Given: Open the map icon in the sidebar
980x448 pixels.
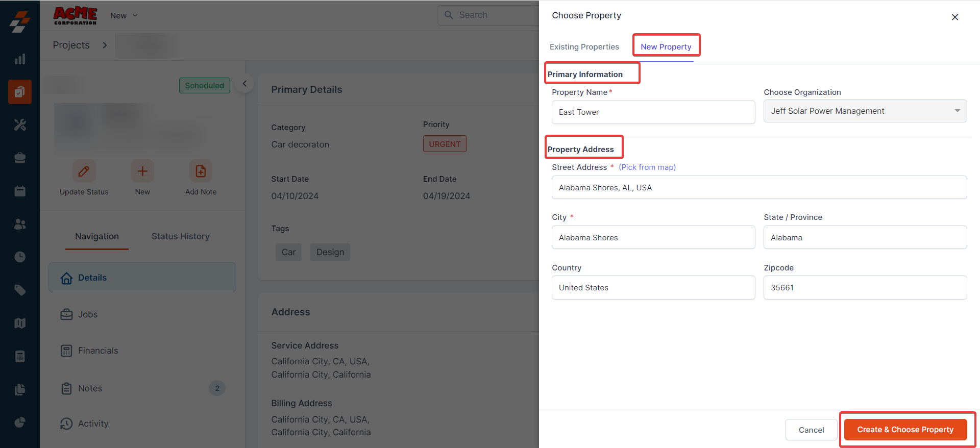Looking at the screenshot, I should [20, 323].
